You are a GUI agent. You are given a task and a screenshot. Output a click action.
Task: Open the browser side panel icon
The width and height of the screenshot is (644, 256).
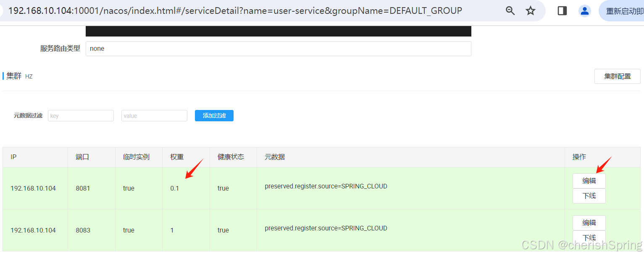coord(562,11)
